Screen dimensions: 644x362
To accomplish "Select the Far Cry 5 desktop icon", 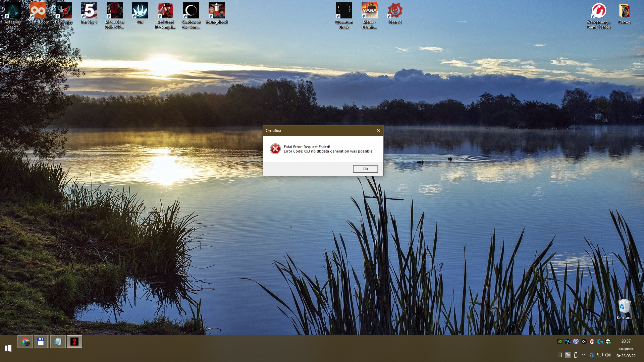I will (89, 13).
